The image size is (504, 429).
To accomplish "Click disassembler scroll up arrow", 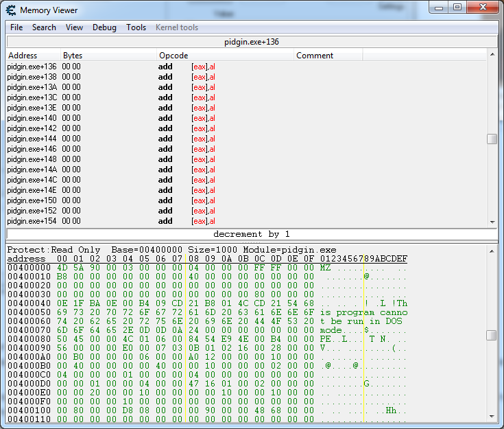I will pos(492,55).
